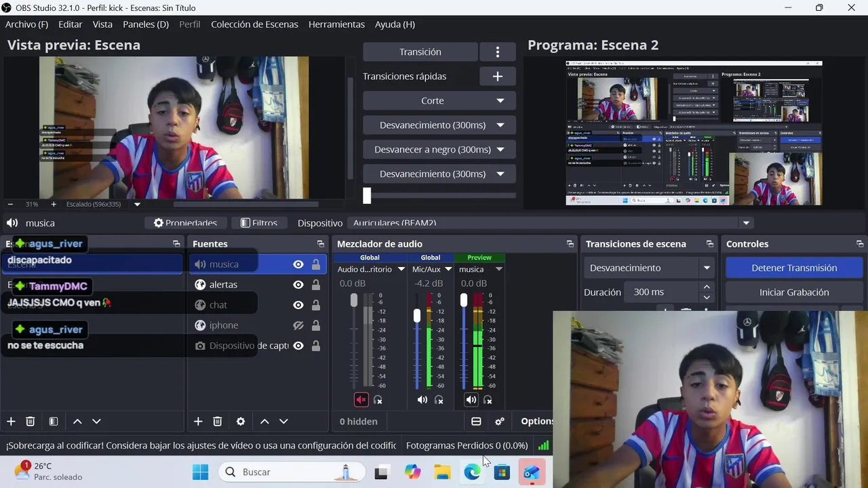Mute the Mic/Aux channel
The width and height of the screenshot is (868, 488).
[x=422, y=400]
